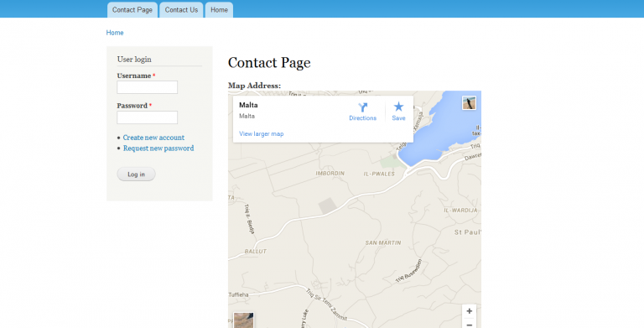Open the Street View thumbnail top-right of map

(469, 102)
